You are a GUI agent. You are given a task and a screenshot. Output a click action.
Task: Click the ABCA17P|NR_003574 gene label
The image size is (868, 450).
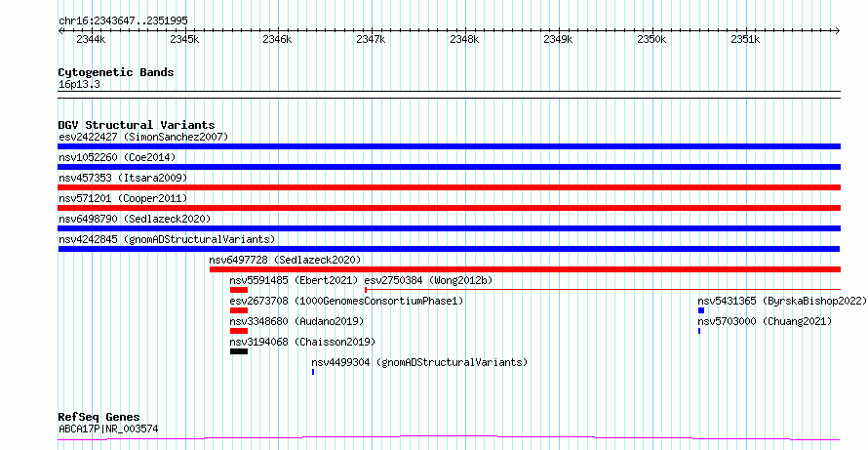click(x=108, y=429)
